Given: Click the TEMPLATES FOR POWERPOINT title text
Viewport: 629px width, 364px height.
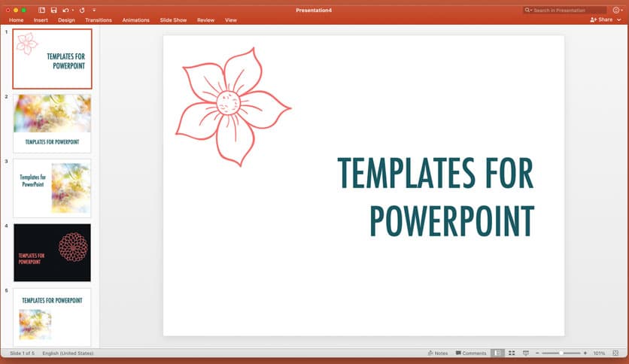Looking at the screenshot, I should 436,196.
